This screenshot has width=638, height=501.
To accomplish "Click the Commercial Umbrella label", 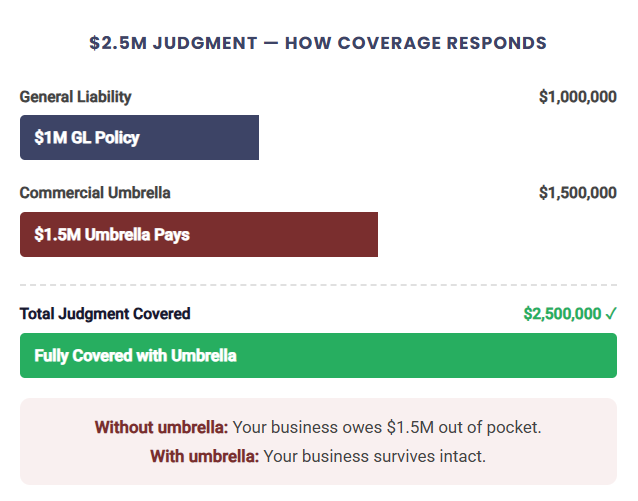I will tap(95, 193).
